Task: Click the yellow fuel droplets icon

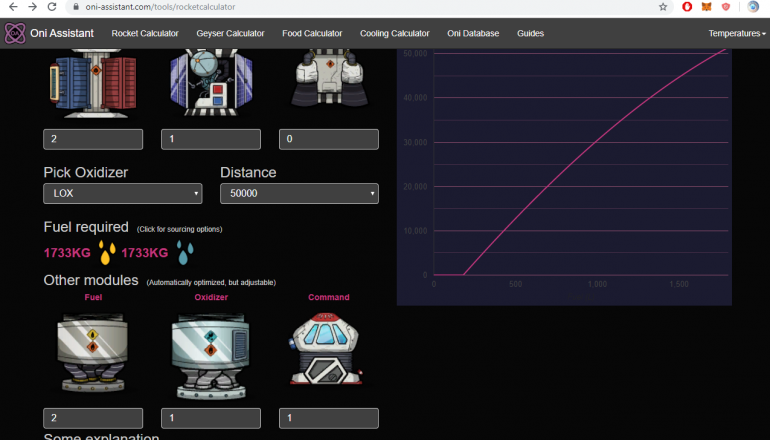Action: pos(107,252)
